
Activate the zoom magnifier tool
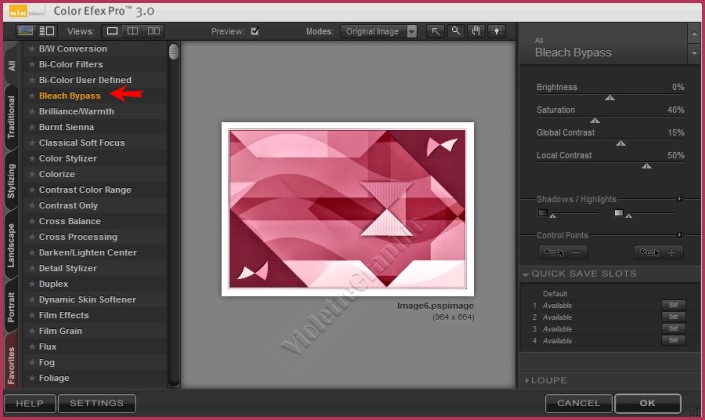[x=455, y=31]
